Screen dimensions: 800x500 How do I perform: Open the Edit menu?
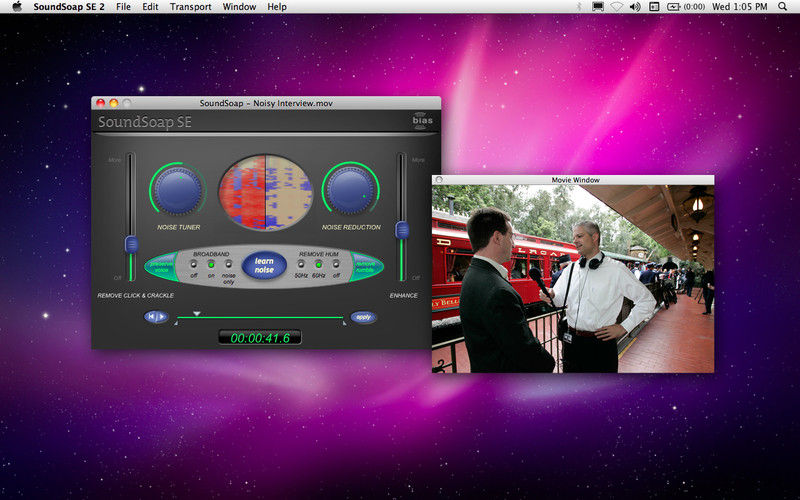[150, 7]
